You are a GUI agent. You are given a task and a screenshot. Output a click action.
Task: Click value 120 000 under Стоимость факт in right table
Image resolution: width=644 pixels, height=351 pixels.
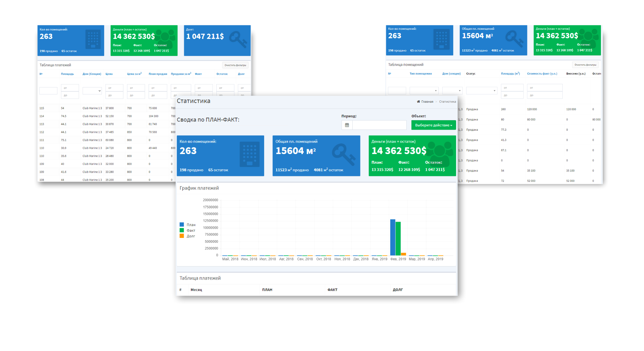[532, 110]
